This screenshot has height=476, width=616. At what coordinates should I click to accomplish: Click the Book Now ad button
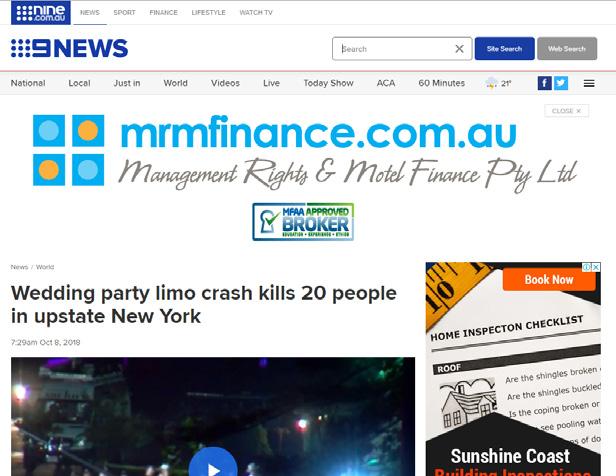pos(549,280)
